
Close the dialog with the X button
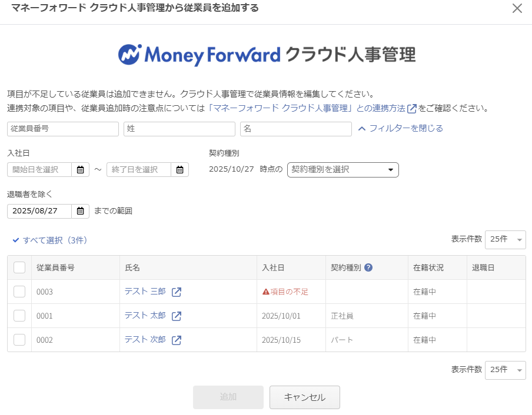click(517, 8)
